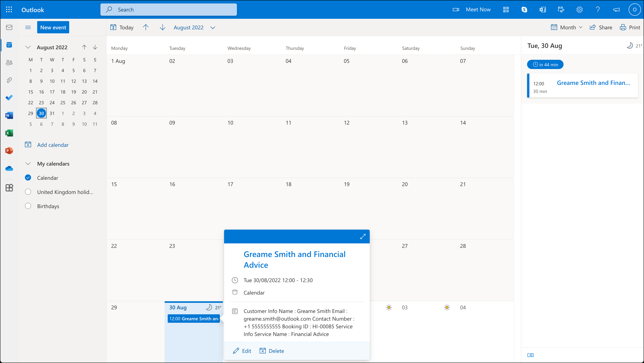Expand the event popup to full view
The height and width of the screenshot is (363, 644).
tap(363, 237)
